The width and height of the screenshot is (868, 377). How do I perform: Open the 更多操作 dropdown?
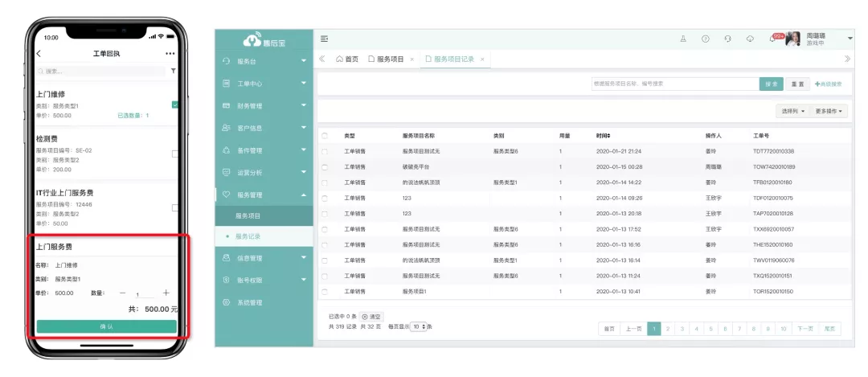pos(829,111)
